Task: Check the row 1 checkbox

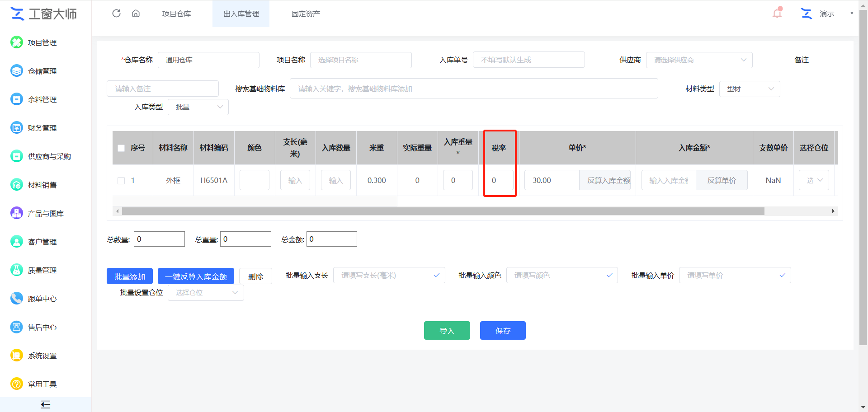Action: pos(121,181)
